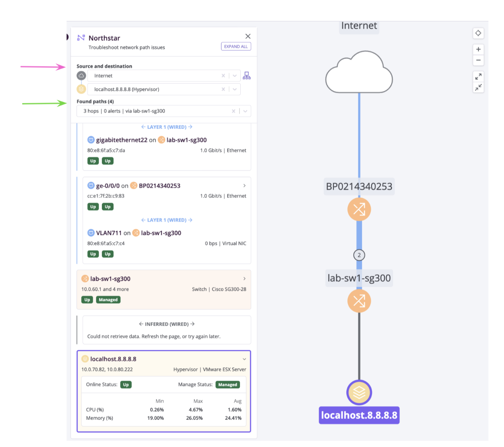Open the Found paths dropdown
Screen dimensions: 504x447
pyautogui.click(x=245, y=111)
